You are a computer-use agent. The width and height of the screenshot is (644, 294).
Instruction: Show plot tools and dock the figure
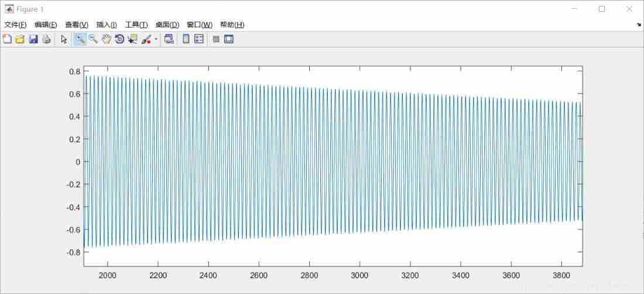[x=229, y=39]
